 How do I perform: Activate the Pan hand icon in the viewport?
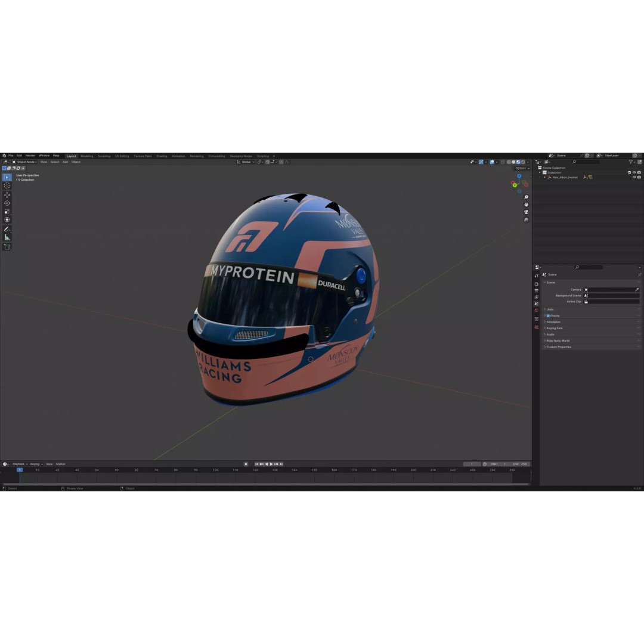pos(526,205)
